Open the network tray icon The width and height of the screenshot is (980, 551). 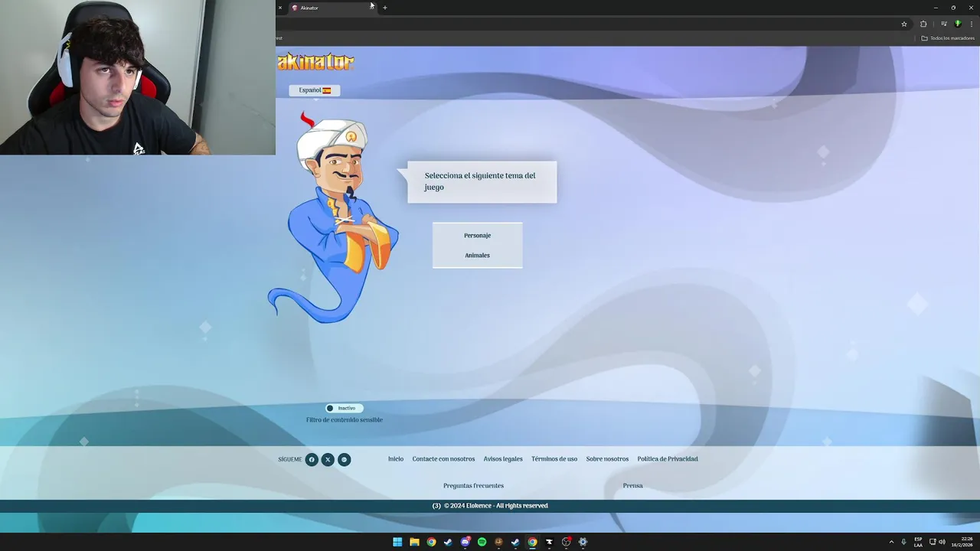tap(933, 542)
